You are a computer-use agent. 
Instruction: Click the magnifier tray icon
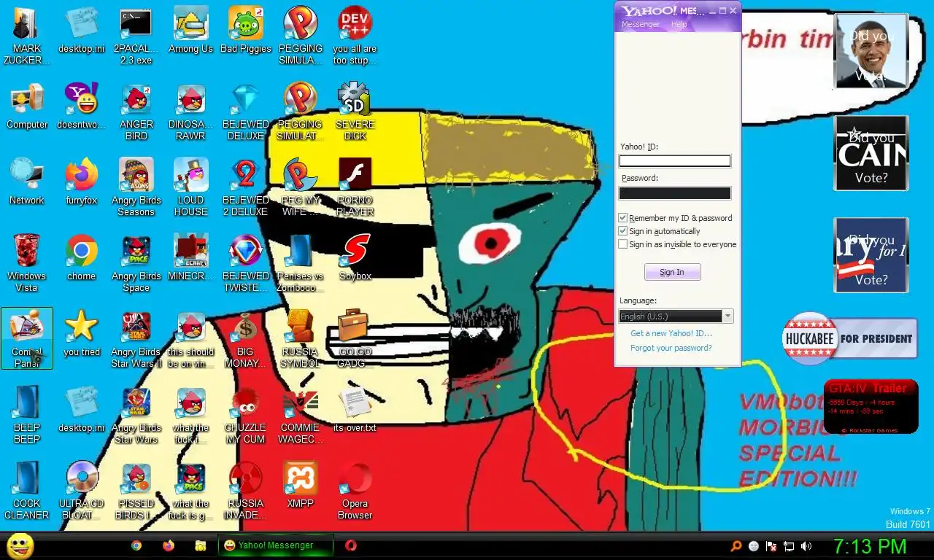coord(736,546)
